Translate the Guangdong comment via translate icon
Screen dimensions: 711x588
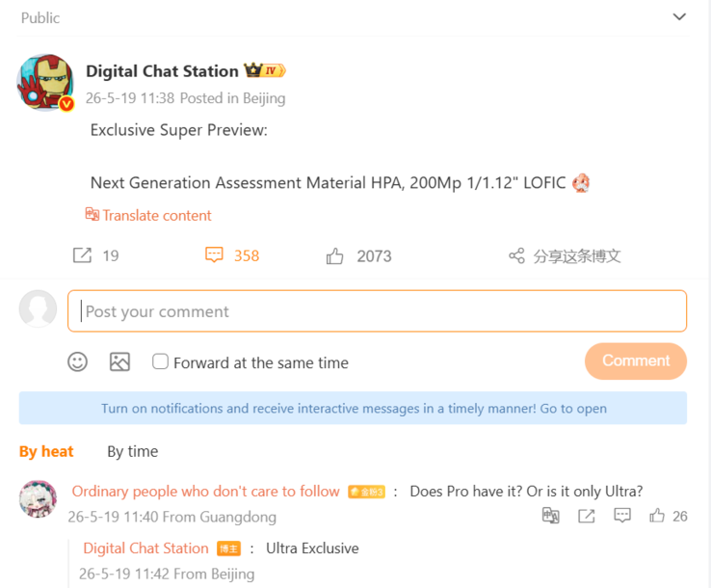pos(551,516)
